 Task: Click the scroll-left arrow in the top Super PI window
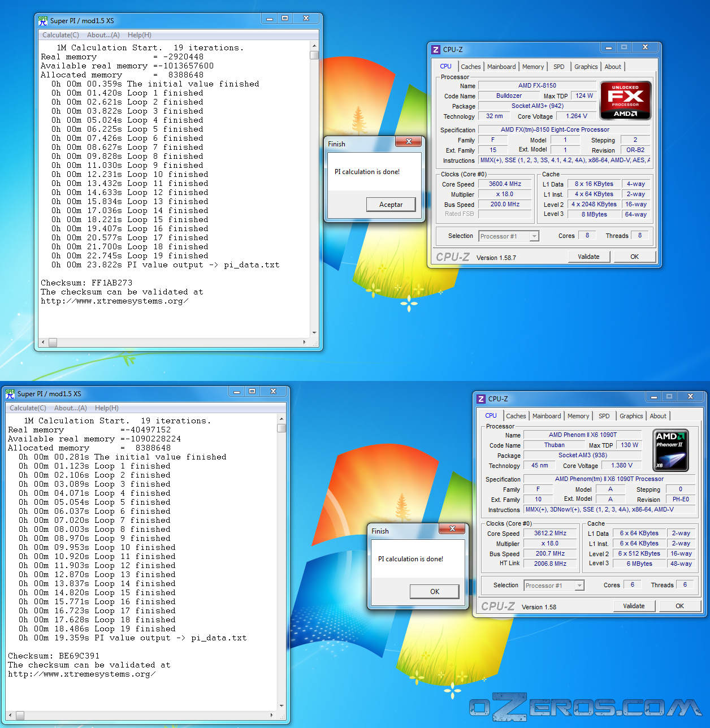43,343
